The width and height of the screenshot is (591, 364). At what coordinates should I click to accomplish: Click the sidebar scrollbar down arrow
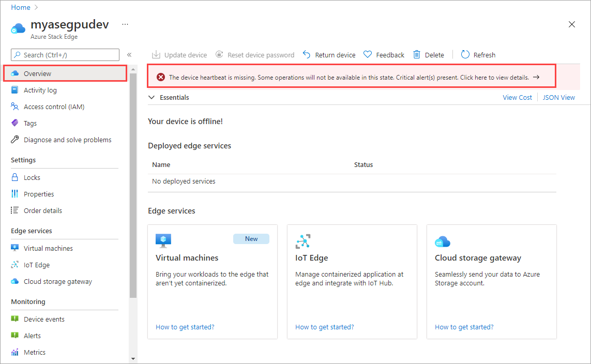[x=133, y=359]
